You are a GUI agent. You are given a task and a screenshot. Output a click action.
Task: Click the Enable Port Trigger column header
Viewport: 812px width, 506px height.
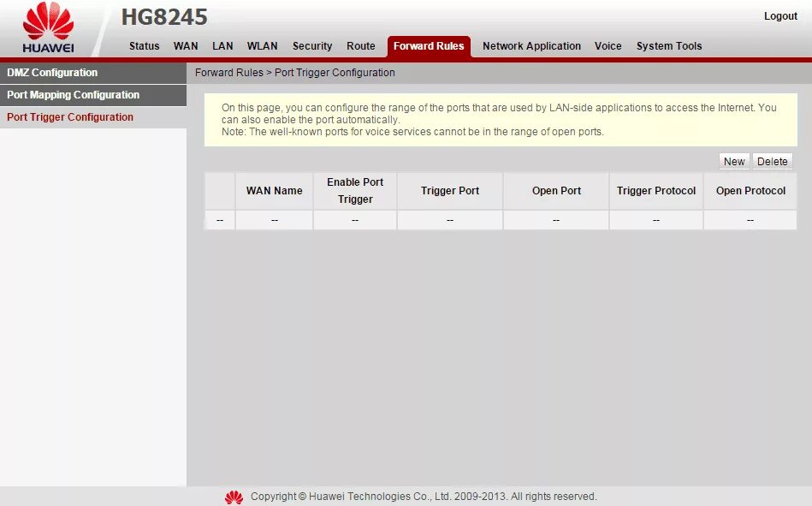point(355,191)
